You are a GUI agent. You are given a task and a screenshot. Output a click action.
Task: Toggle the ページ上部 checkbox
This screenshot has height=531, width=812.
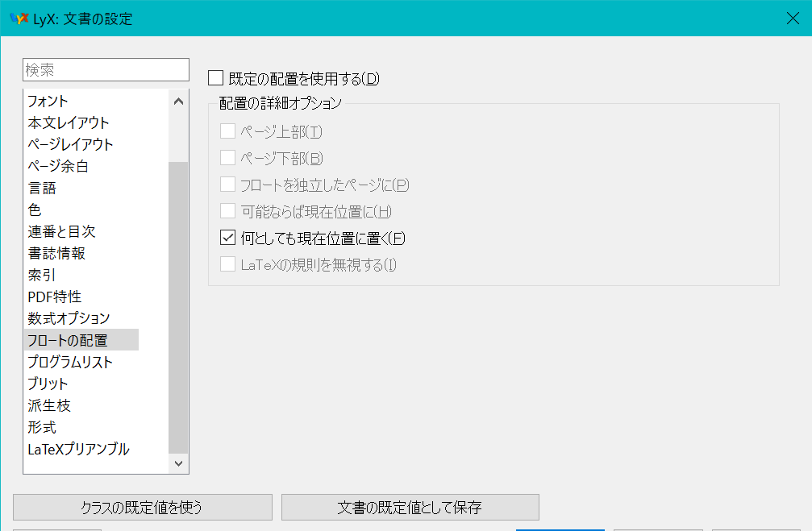click(228, 131)
